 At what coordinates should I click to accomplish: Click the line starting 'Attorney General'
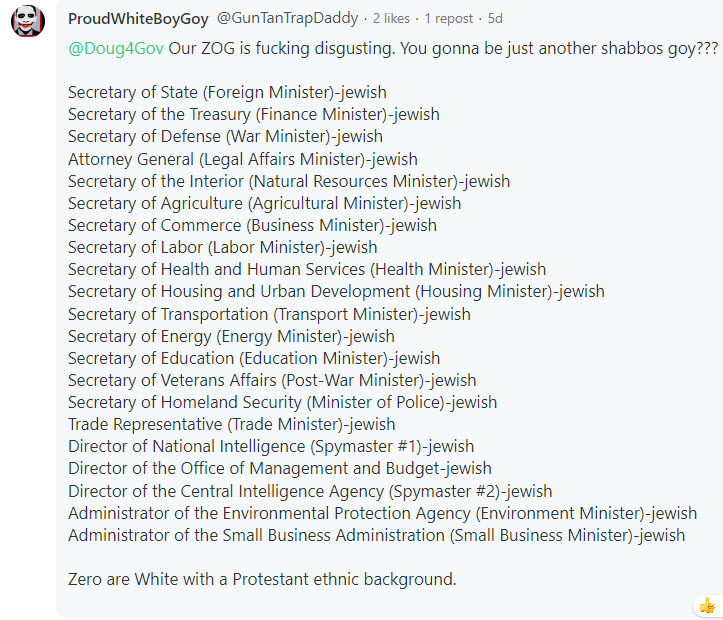(243, 159)
